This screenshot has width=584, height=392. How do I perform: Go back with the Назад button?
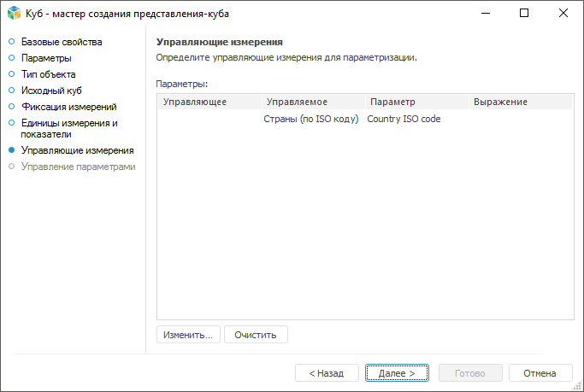click(327, 373)
